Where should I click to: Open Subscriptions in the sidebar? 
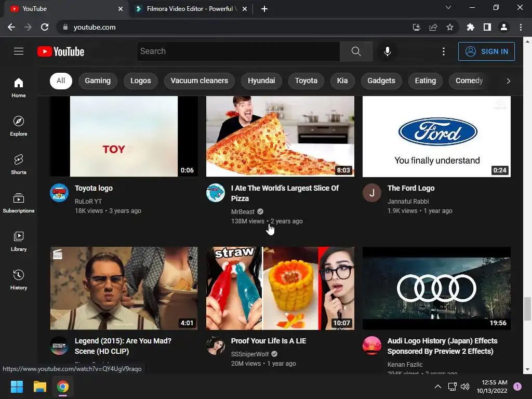tap(19, 203)
